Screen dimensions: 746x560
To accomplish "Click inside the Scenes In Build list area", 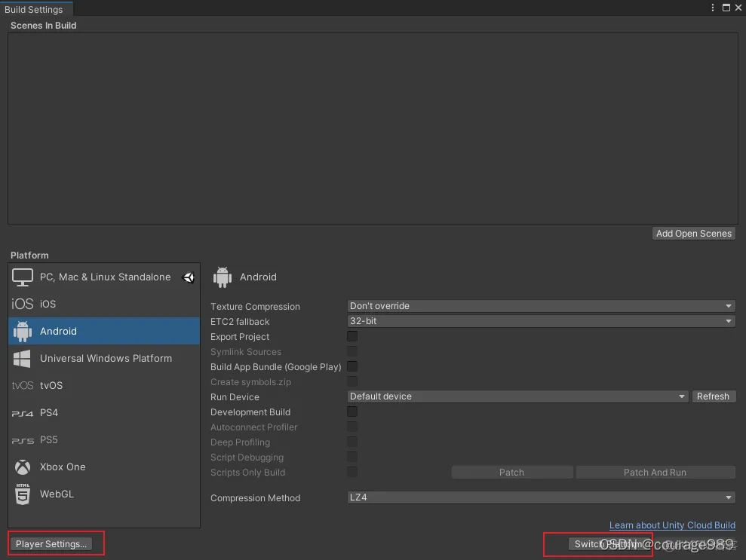I will (373, 128).
